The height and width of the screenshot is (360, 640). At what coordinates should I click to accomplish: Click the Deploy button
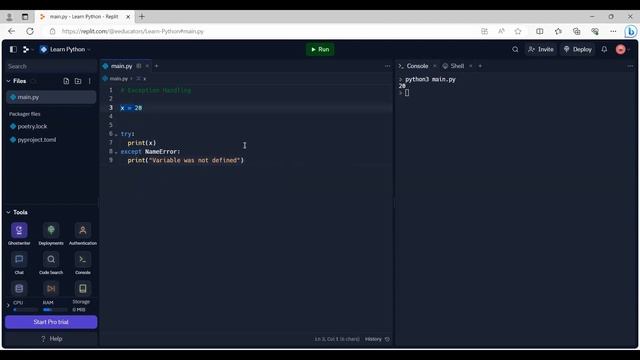(x=578, y=49)
